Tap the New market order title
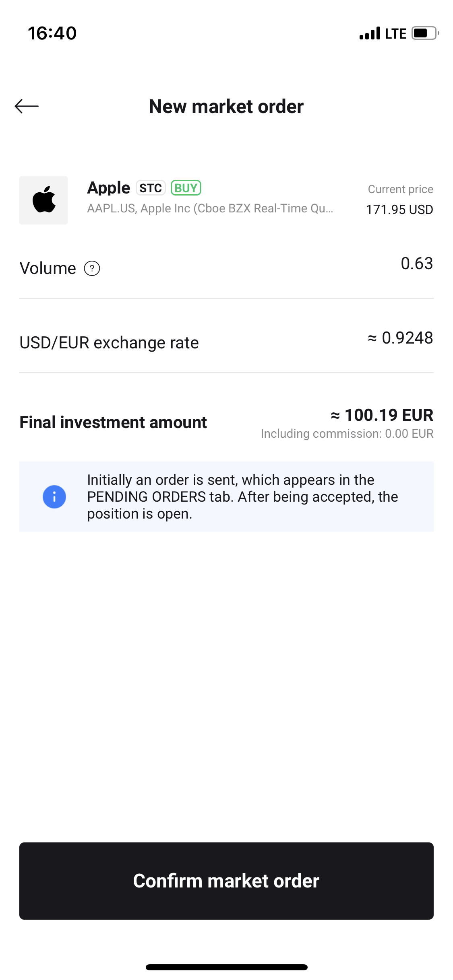This screenshot has height=980, width=453. [226, 107]
